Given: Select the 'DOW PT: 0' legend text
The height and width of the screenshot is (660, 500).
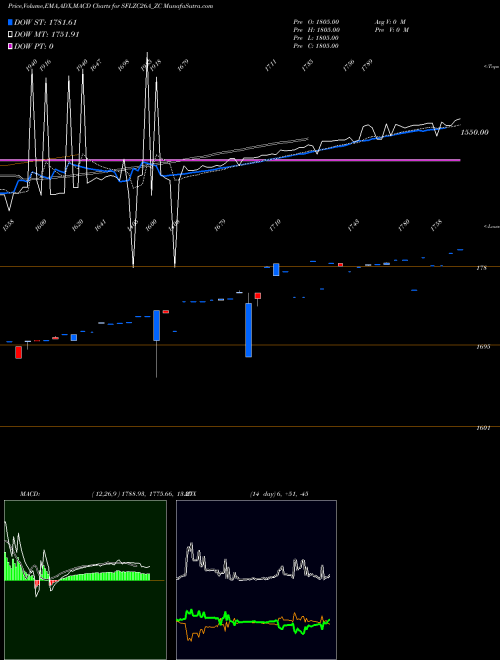Looking at the screenshot, I should (x=34, y=46).
